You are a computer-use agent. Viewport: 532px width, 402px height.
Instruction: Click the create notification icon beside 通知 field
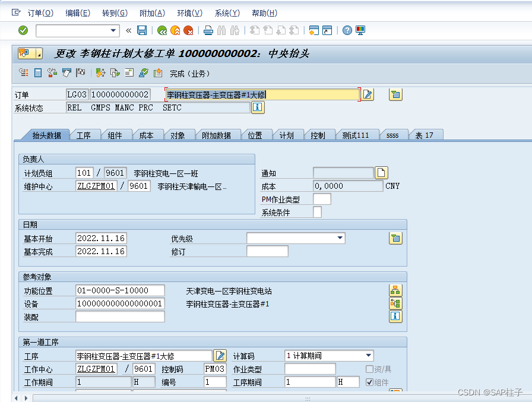[x=381, y=173]
